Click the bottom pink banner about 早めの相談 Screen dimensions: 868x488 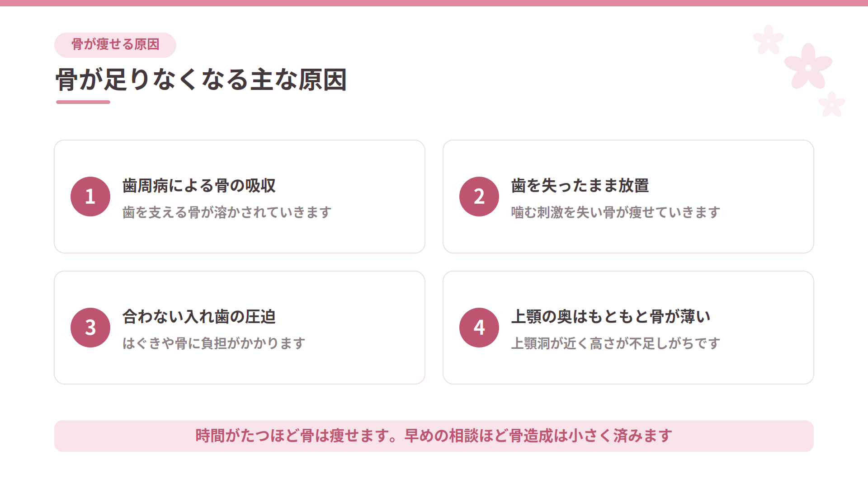[x=434, y=436]
